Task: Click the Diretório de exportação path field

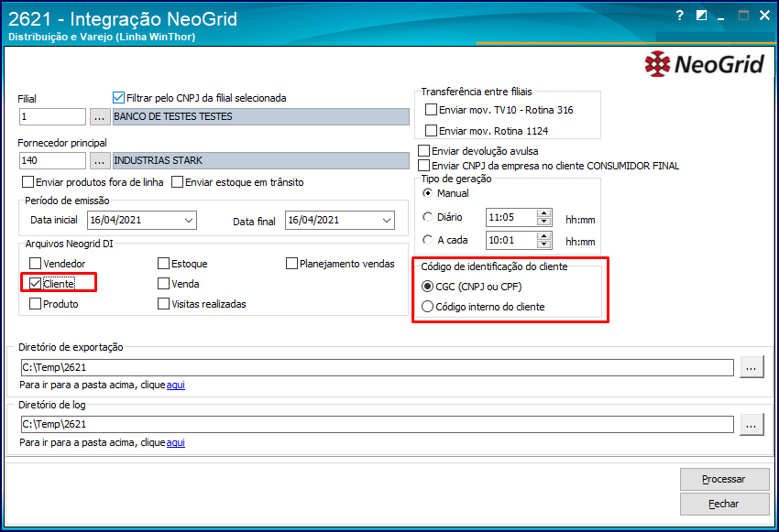Action: point(377,368)
